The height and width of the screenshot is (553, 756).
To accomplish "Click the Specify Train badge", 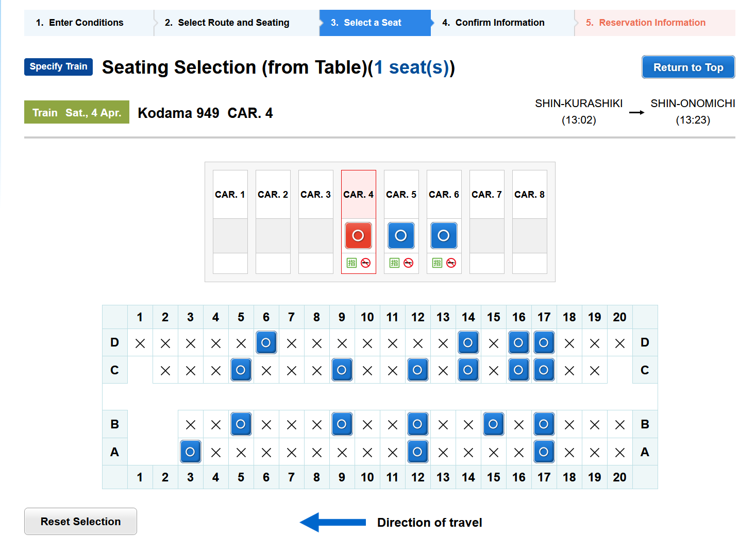I will coord(58,66).
